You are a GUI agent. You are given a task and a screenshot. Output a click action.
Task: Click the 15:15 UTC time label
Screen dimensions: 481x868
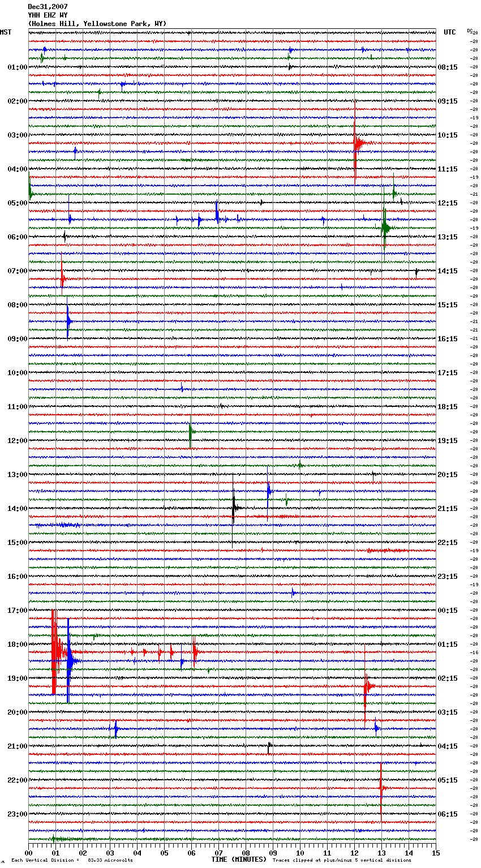[x=448, y=305]
